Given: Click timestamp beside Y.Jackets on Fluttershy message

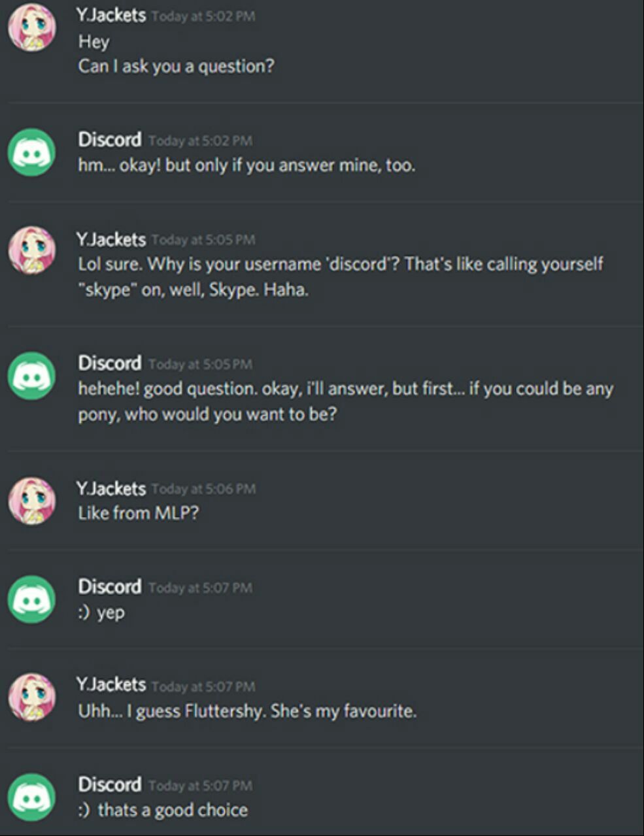Looking at the screenshot, I should pyautogui.click(x=203, y=686).
